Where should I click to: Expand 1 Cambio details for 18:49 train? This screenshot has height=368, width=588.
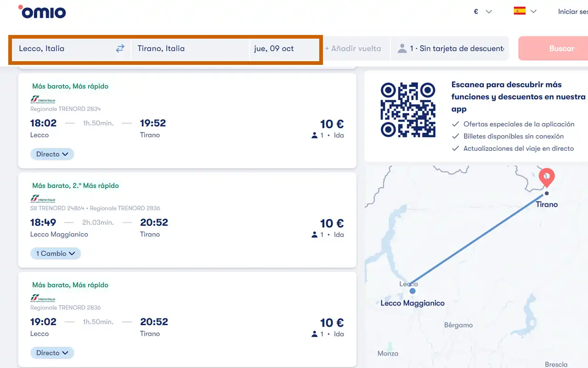pos(56,253)
